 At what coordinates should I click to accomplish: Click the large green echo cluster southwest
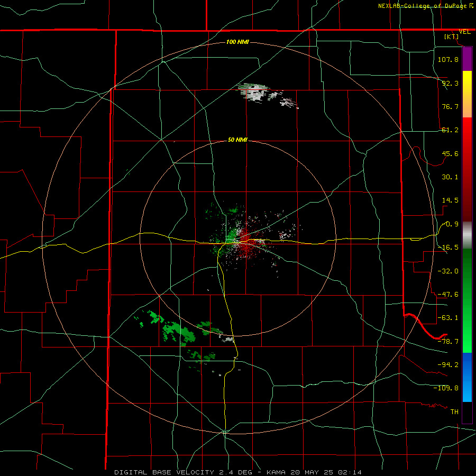coord(179,333)
